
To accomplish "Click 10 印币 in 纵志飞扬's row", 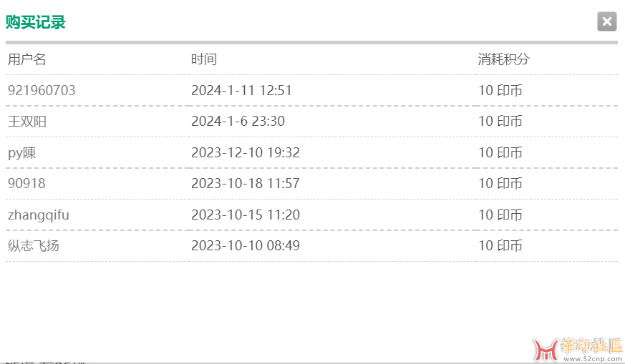I will (x=500, y=246).
